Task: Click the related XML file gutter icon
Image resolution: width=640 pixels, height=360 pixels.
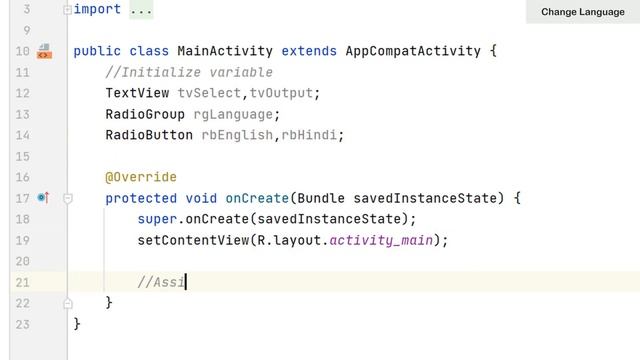Action: (x=44, y=51)
